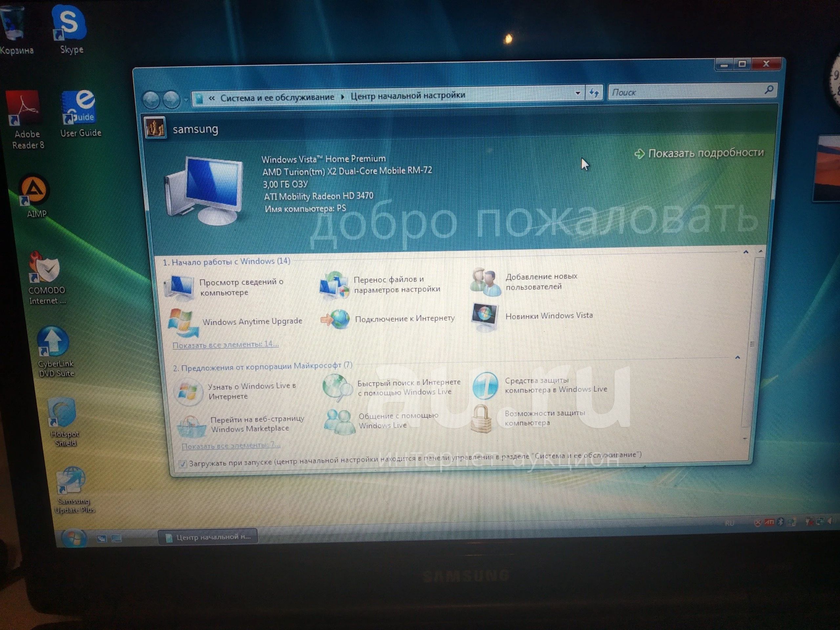This screenshot has height=630, width=840.
Task: Expand the breadcrumb chevrons before Система и ее обслуживание
Action: click(212, 98)
